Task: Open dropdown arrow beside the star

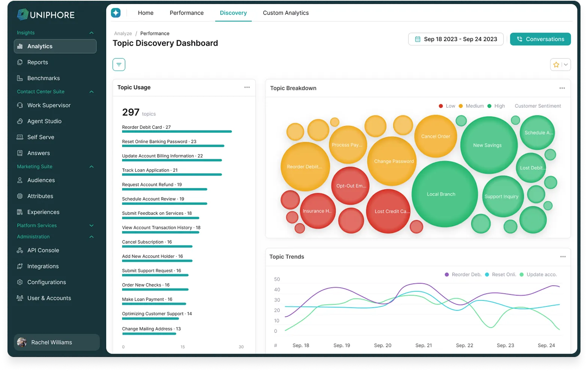Action: coord(566,64)
